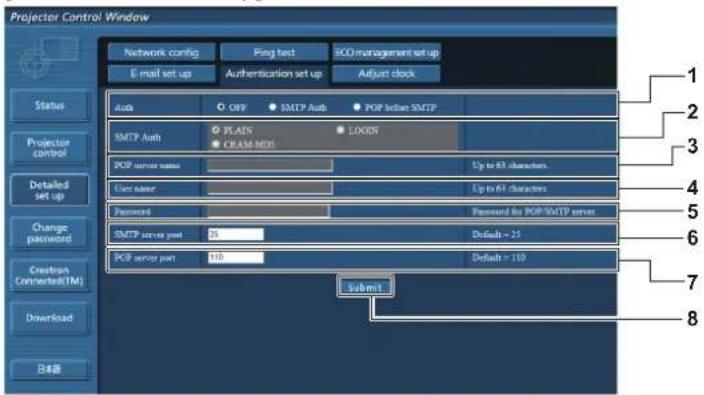
Task: Focus the User name field
Action: [270, 188]
